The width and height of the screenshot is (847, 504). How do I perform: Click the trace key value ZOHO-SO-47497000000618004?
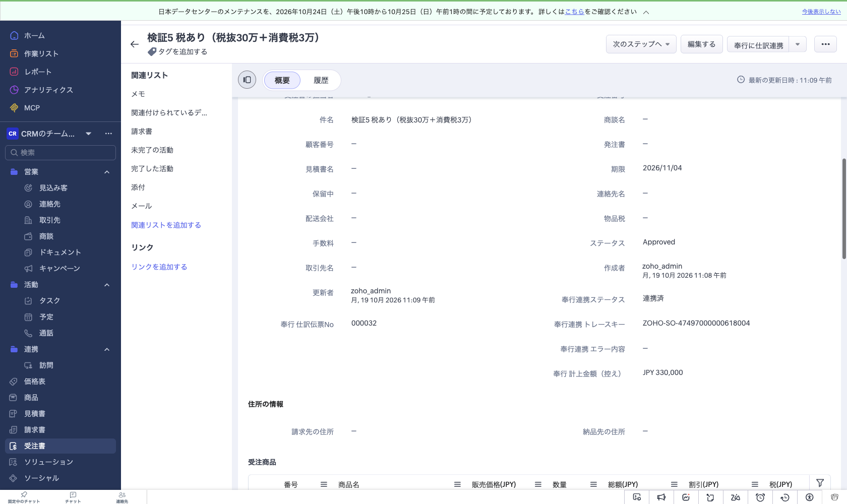[696, 323]
